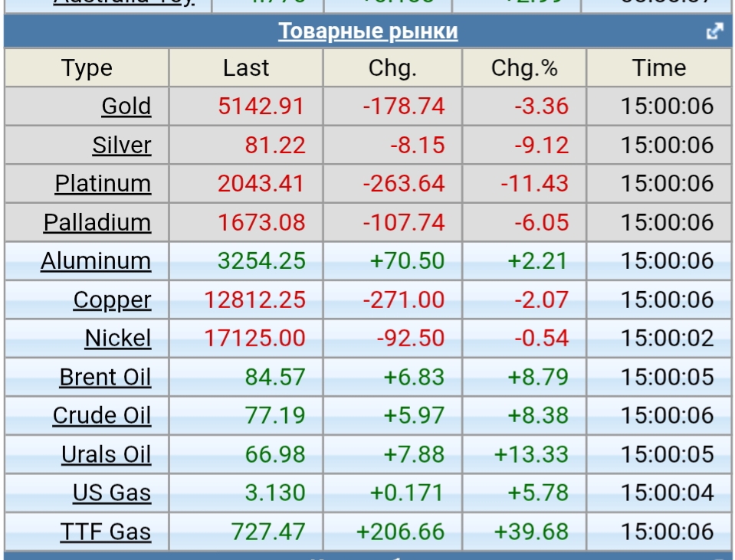The height and width of the screenshot is (560, 735).
Task: Open the Gold commodity link
Action: pyautogui.click(x=126, y=106)
